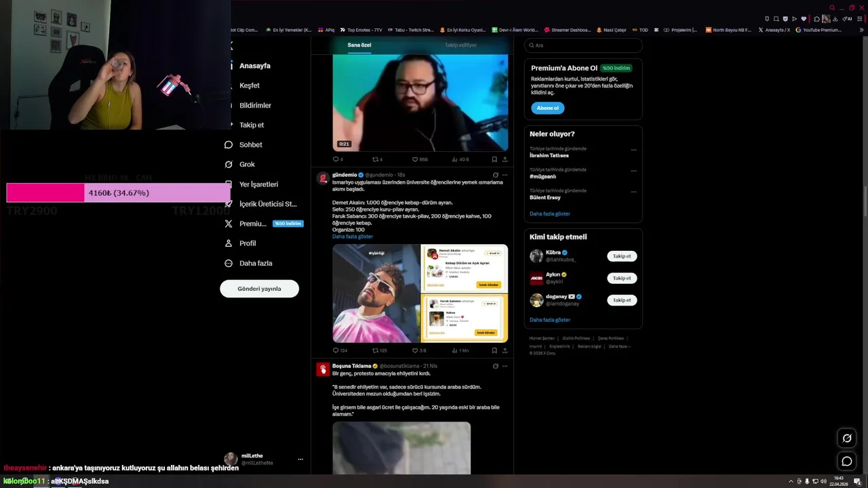Click Gönderi yayınla button
This screenshot has width=868, height=488.
pos(259,288)
